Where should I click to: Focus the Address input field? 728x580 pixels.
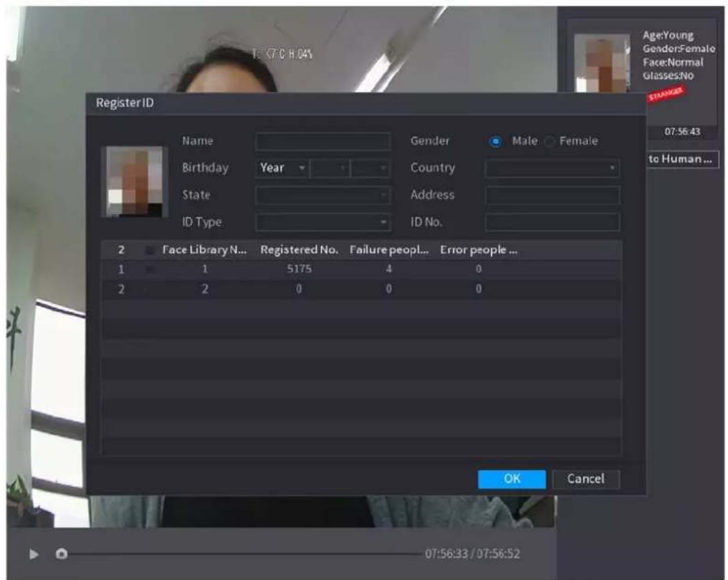coord(552,195)
